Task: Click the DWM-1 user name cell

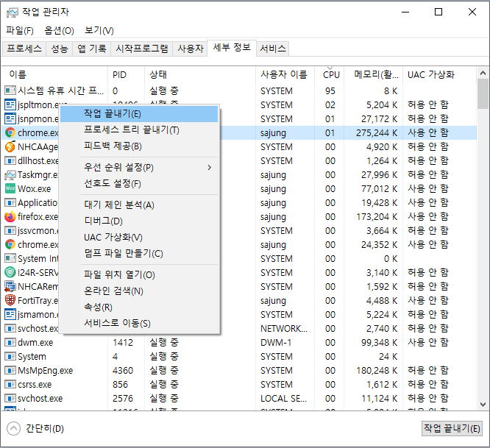Action: (x=276, y=342)
